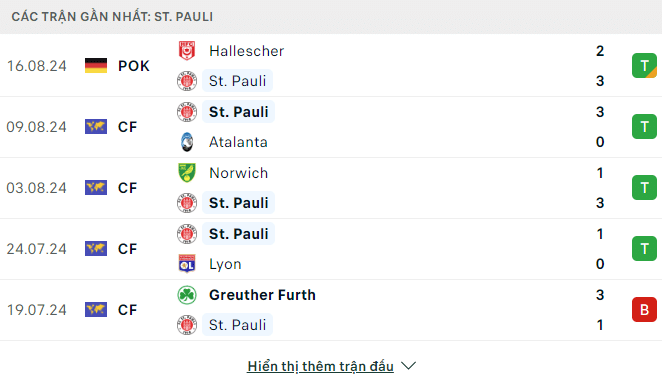The width and height of the screenshot is (662, 379).
Task: Click the Greuther Furth clover logo
Action: tap(187, 295)
